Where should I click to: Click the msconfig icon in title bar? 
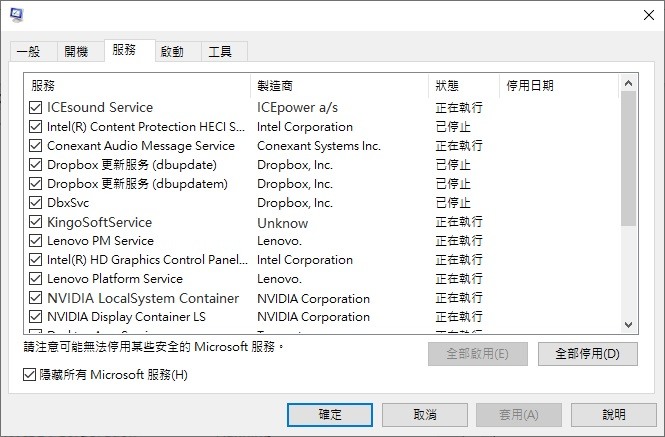pyautogui.click(x=18, y=15)
